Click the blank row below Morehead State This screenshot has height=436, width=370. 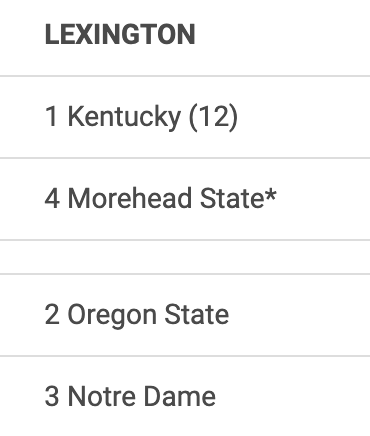click(185, 257)
